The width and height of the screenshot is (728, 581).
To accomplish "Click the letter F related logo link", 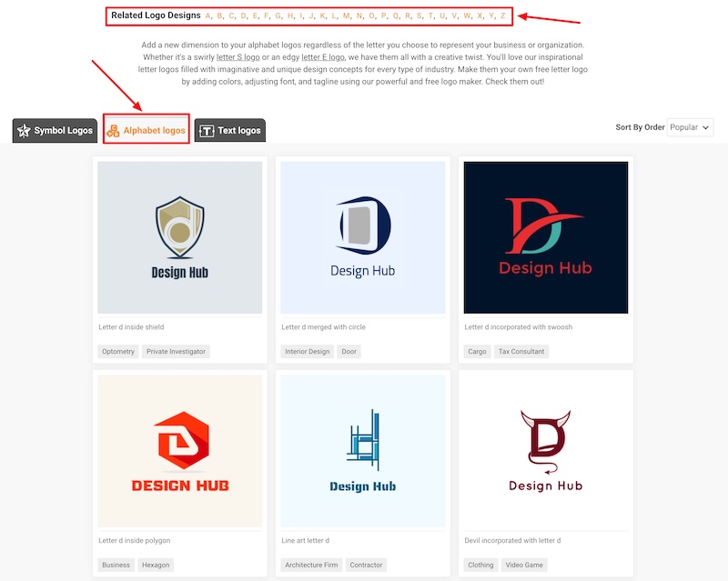I will click(266, 15).
